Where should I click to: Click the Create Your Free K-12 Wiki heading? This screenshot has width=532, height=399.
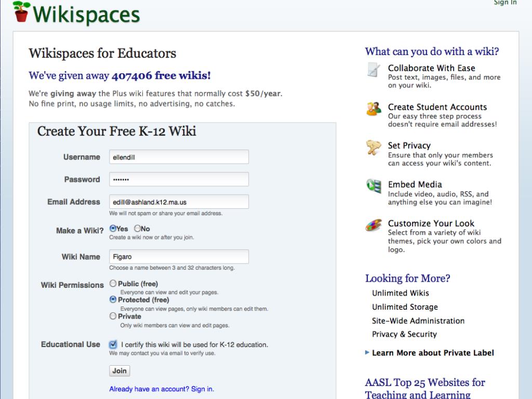[117, 131]
